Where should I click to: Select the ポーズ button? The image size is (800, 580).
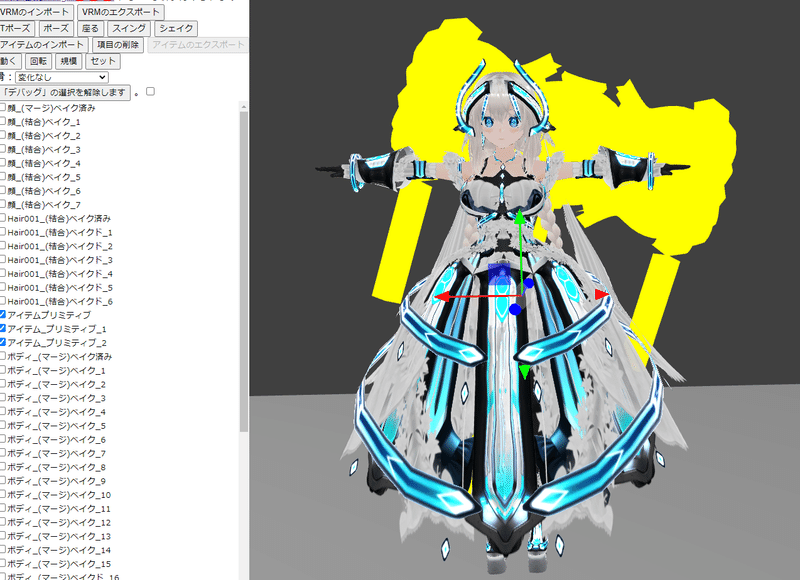click(x=56, y=28)
